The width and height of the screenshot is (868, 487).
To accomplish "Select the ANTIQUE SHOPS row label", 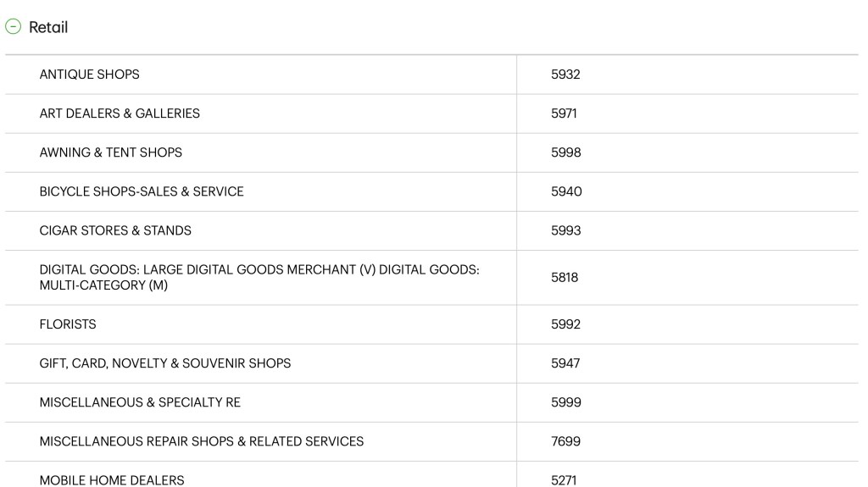I will tap(89, 75).
